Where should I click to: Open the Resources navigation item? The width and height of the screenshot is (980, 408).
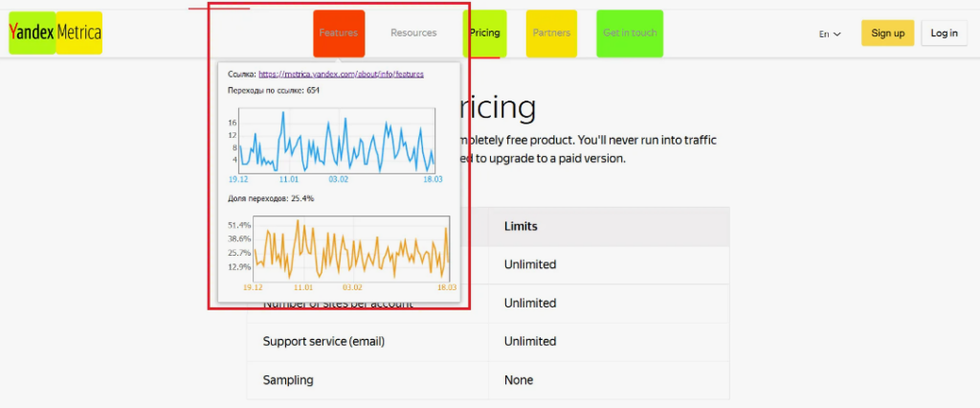pyautogui.click(x=413, y=34)
